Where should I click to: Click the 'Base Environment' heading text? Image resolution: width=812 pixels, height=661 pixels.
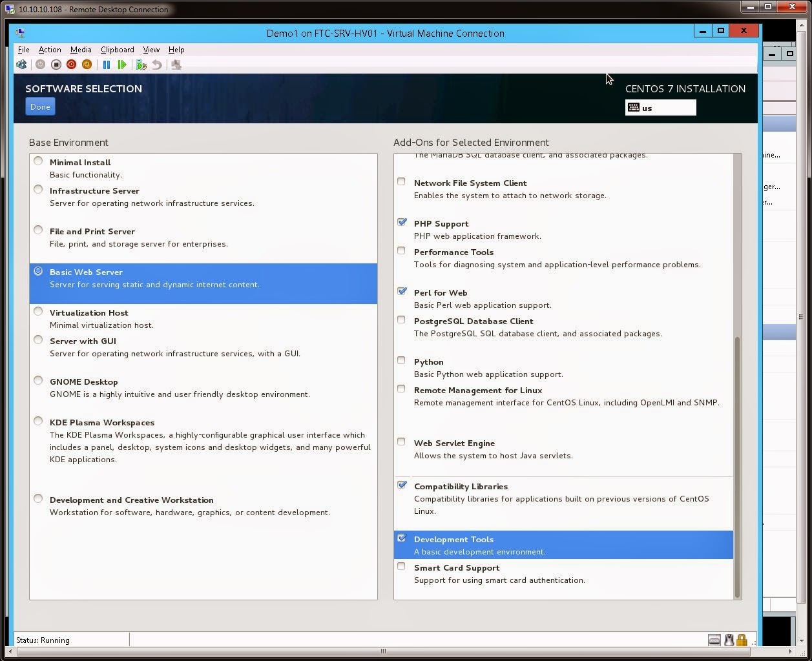[x=68, y=142]
